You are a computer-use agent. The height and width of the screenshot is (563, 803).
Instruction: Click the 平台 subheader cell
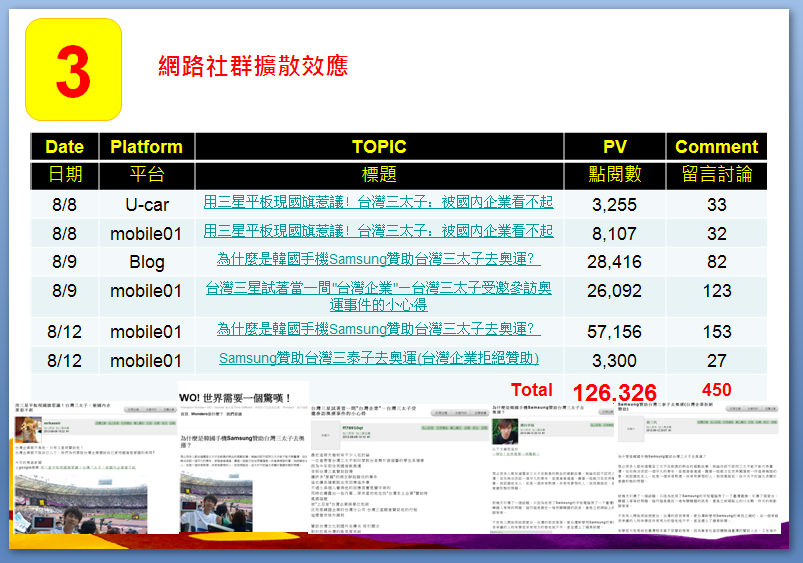(146, 175)
